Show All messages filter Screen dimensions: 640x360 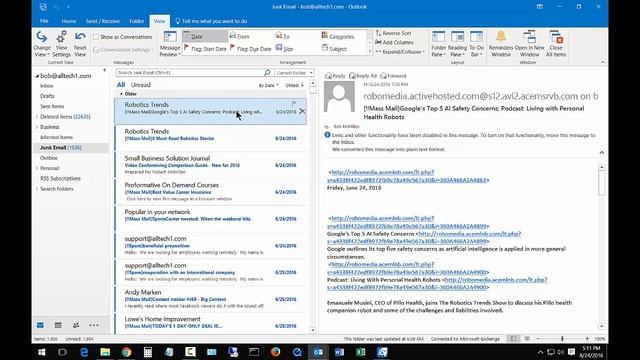121,85
